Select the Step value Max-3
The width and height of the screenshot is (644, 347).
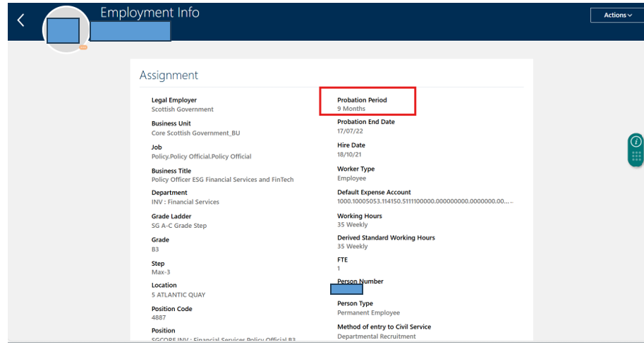pos(161,272)
